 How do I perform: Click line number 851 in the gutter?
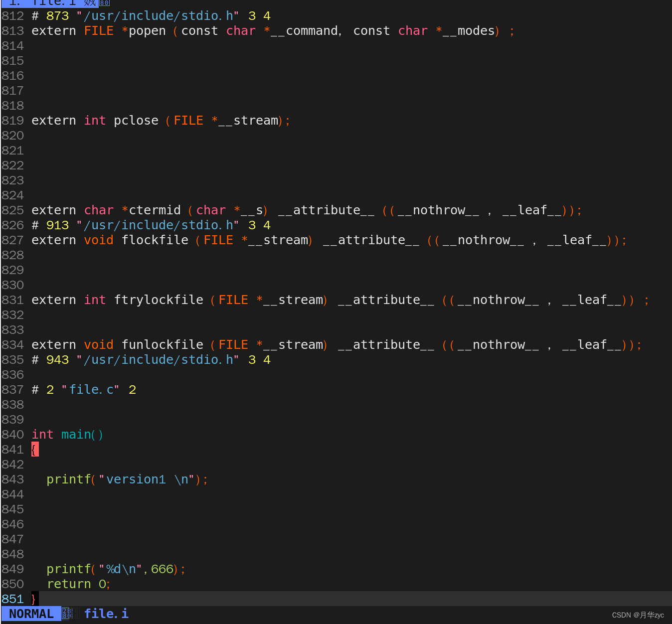(x=12, y=599)
